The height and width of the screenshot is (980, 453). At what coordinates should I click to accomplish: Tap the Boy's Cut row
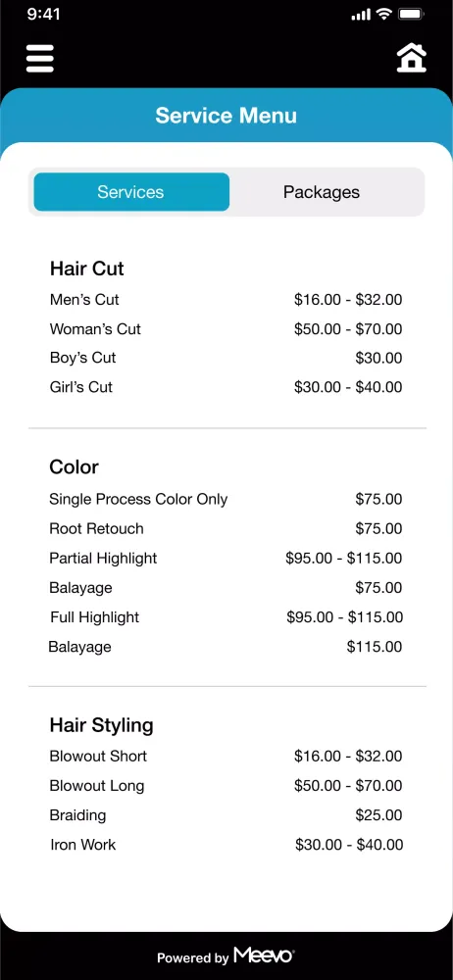(226, 358)
